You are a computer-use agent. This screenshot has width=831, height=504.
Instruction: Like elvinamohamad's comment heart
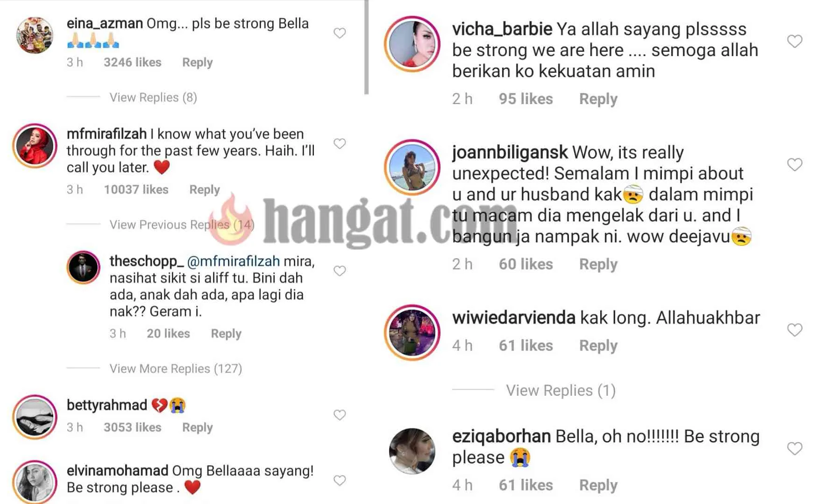[340, 481]
